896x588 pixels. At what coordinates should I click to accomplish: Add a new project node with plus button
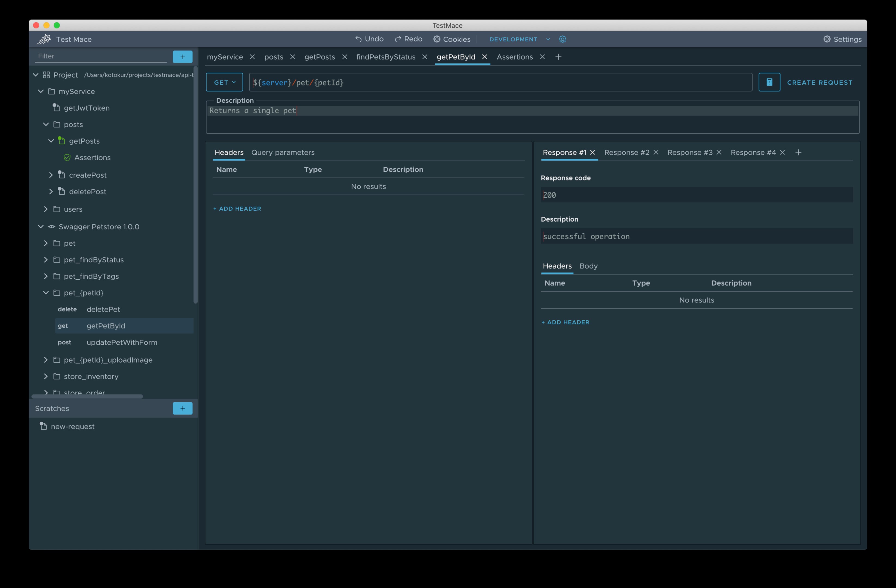[x=182, y=57]
